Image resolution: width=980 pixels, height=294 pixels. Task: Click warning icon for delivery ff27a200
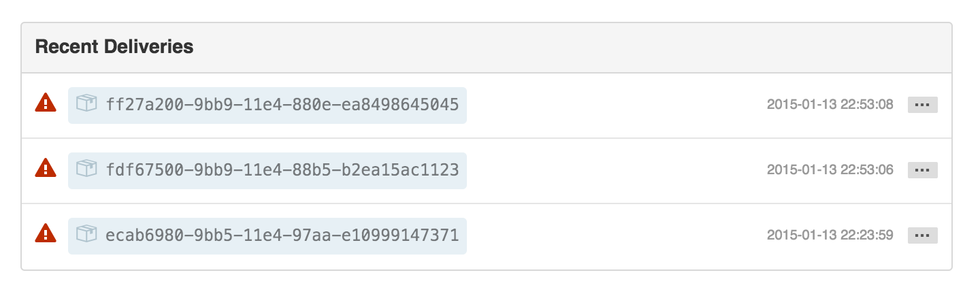click(x=46, y=103)
